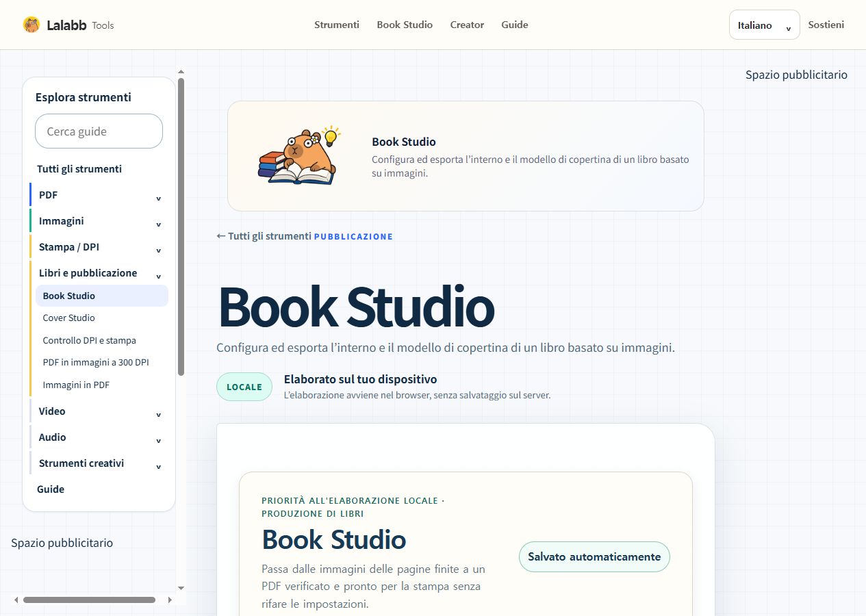866x616 pixels.
Task: Open Controllo DPI e stampa
Action: [89, 340]
